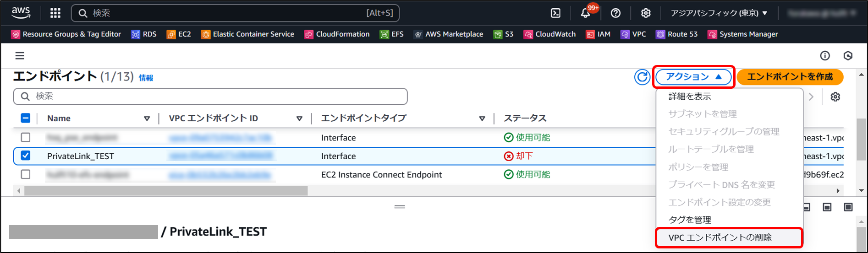868x253 pixels.
Task: Open the S3 service shortcut
Action: [x=503, y=34]
